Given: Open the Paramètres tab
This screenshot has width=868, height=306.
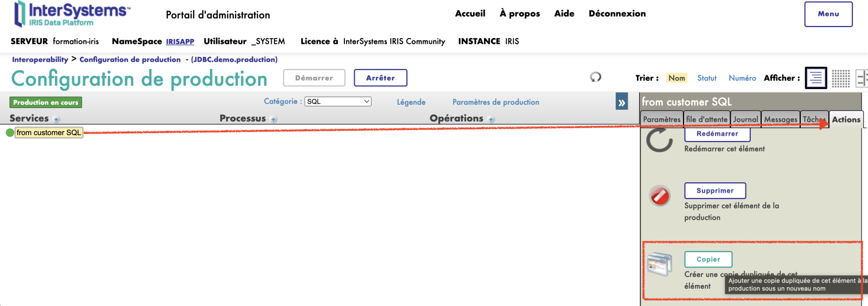Looking at the screenshot, I should 661,119.
